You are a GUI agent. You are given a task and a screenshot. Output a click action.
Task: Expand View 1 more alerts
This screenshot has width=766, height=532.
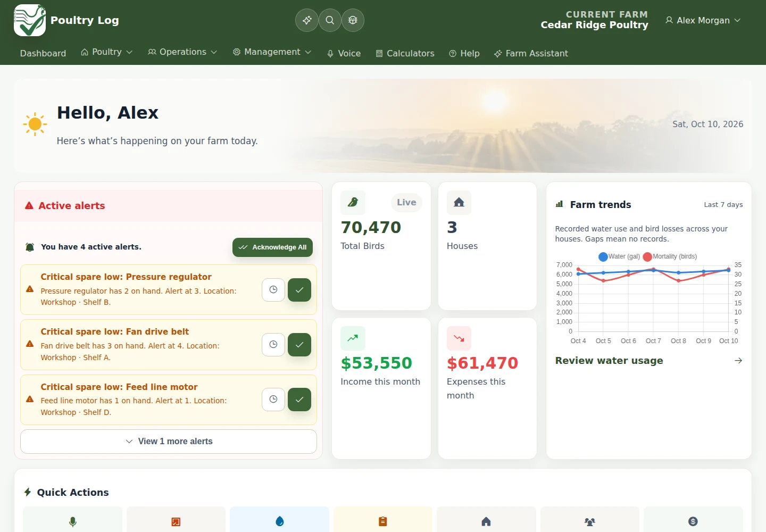[x=169, y=442]
